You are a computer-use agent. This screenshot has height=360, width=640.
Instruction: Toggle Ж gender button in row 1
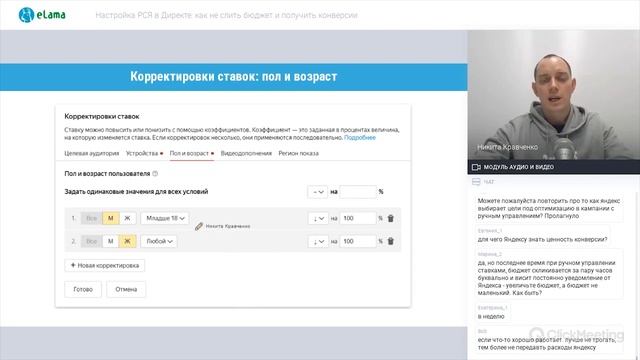click(127, 218)
